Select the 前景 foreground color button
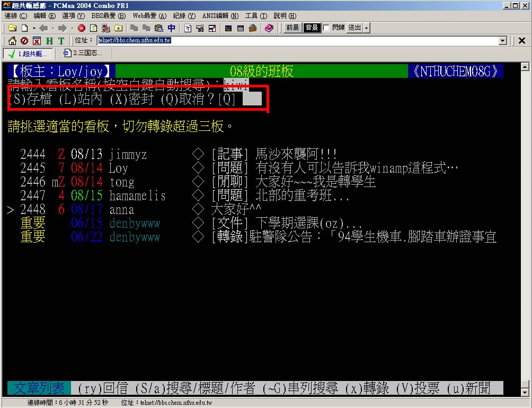Image resolution: width=532 pixels, height=408 pixels. point(292,28)
